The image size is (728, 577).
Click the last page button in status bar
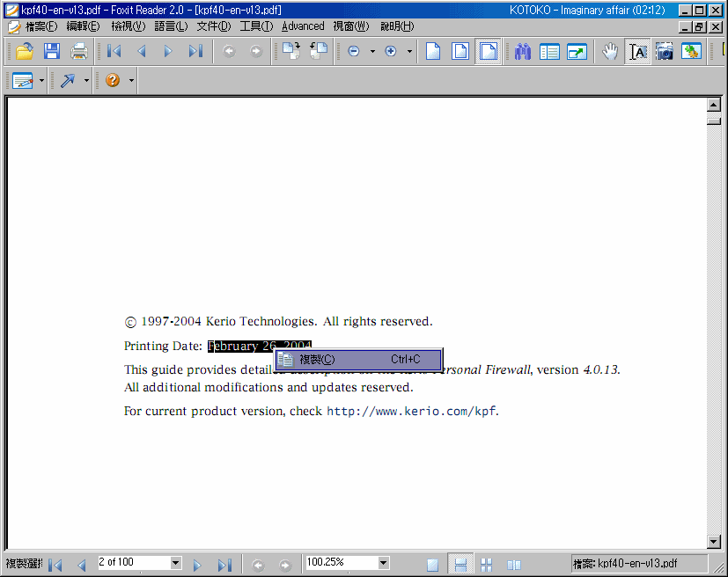224,564
